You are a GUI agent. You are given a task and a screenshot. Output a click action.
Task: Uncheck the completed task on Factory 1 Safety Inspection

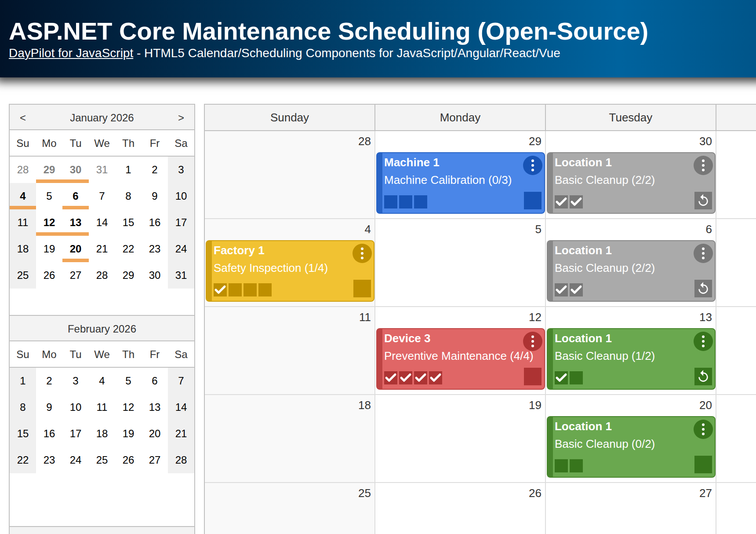(x=220, y=289)
